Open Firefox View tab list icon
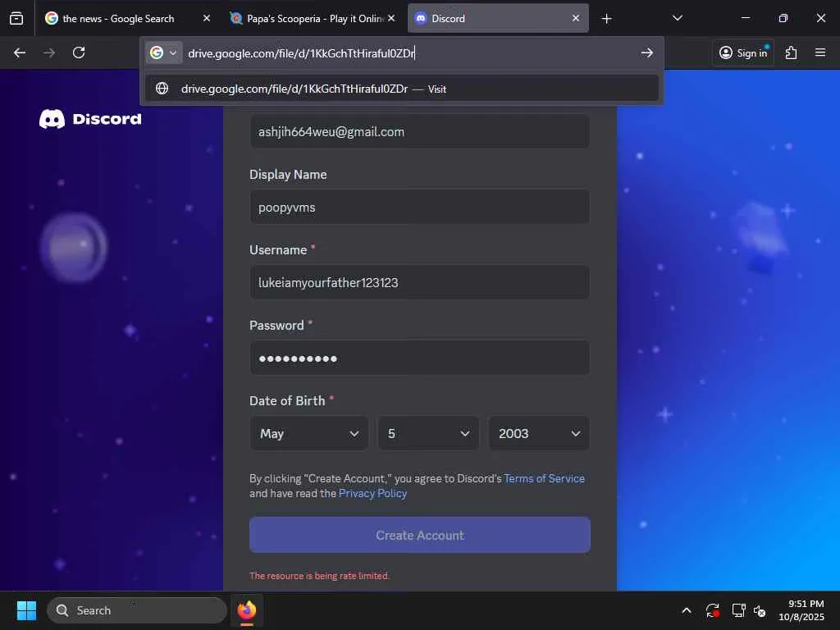Viewport: 840px width, 630px height. tap(16, 18)
